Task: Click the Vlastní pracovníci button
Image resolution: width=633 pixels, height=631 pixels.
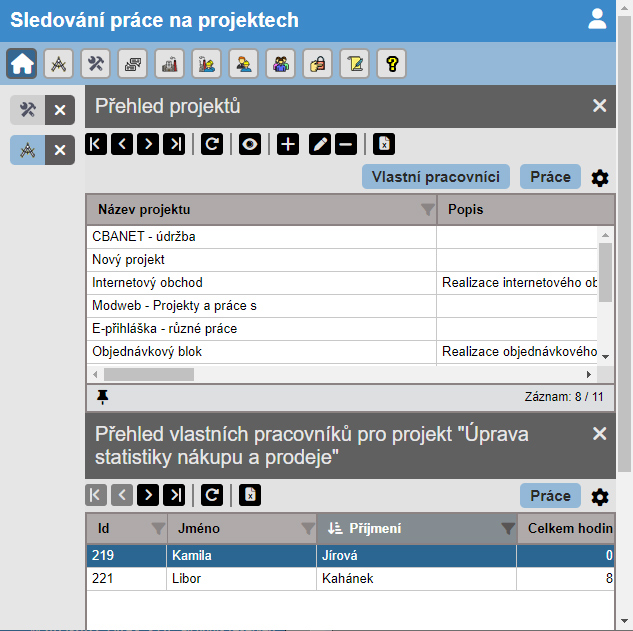Action: 436,177
